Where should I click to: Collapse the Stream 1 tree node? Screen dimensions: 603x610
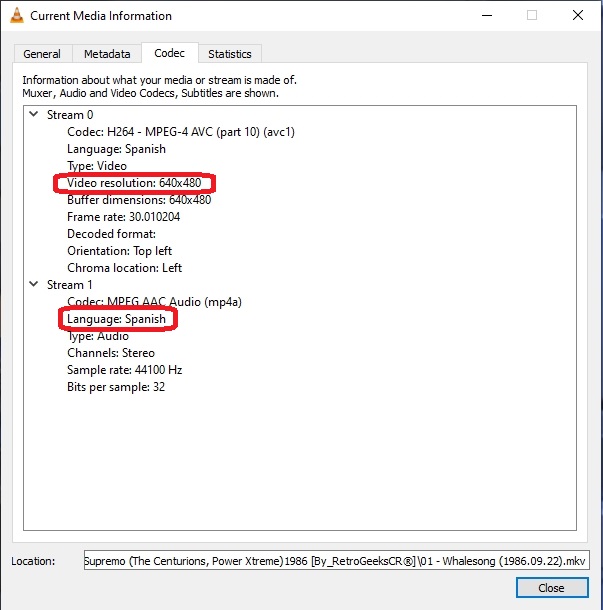[x=34, y=284]
